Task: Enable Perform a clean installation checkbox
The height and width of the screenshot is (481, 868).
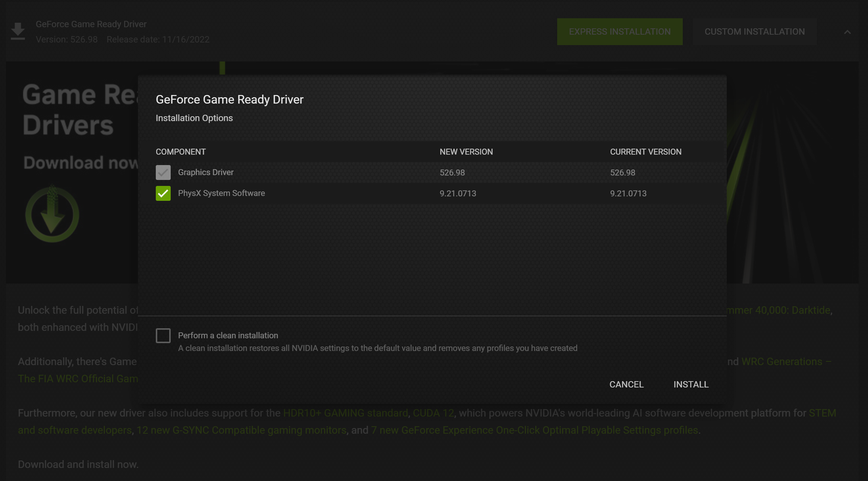Action: (163, 336)
